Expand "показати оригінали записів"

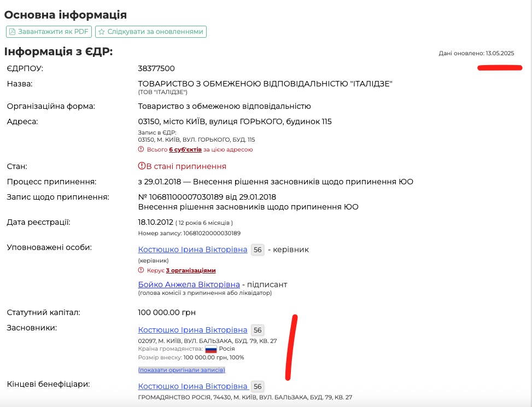pos(182,370)
